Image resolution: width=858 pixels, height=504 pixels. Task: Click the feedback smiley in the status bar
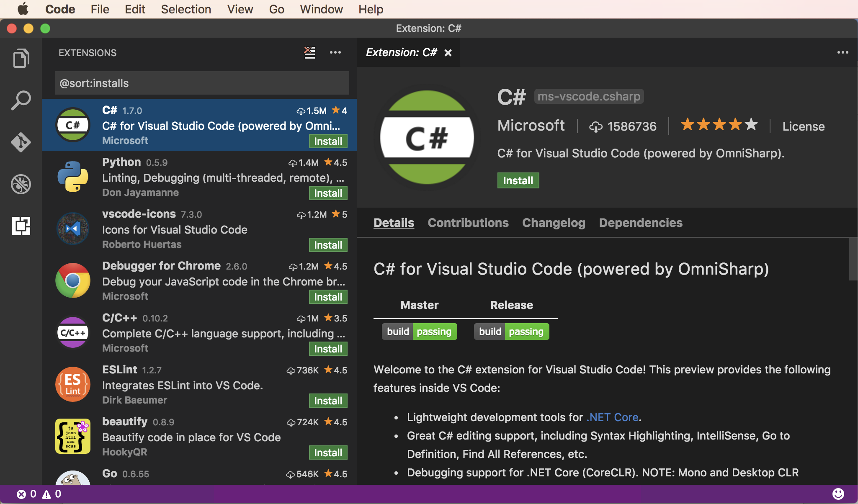tap(838, 494)
